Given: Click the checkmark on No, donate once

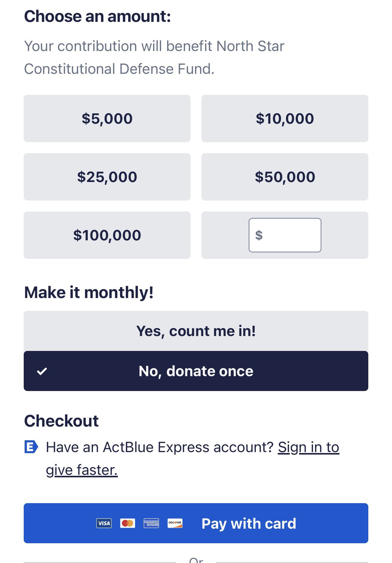Looking at the screenshot, I should coord(42,371).
